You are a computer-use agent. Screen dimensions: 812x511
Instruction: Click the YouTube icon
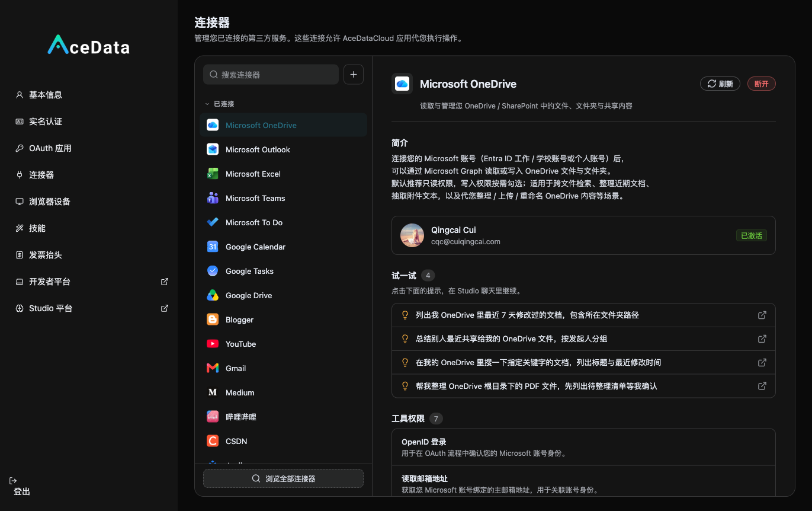click(x=213, y=344)
